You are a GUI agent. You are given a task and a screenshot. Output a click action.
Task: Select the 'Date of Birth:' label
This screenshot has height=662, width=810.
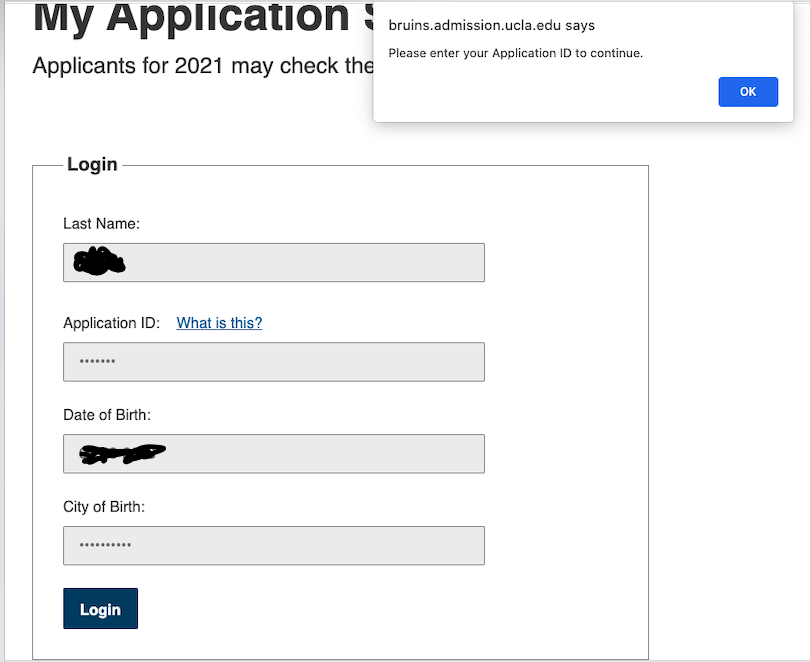point(107,415)
